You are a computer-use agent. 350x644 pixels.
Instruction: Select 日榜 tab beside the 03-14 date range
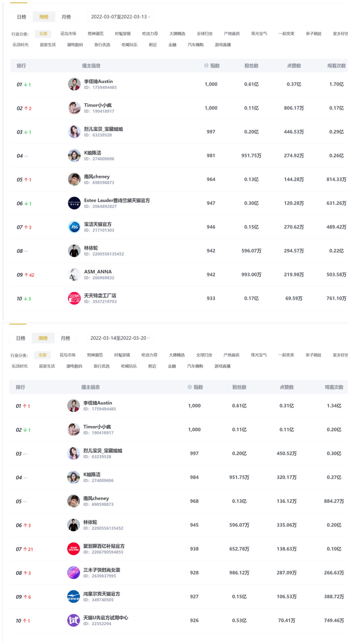[21, 338]
